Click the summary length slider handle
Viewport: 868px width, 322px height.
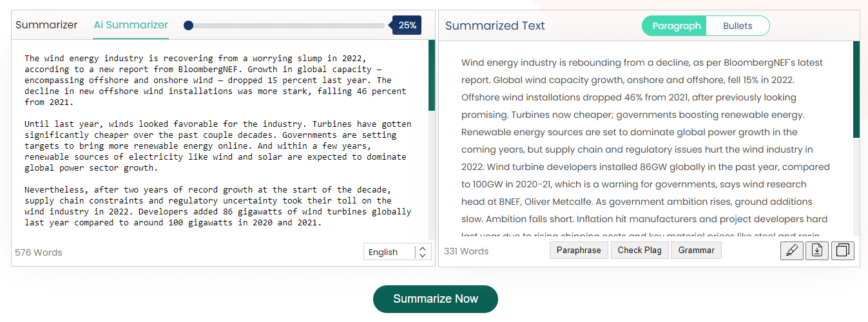pyautogui.click(x=188, y=26)
